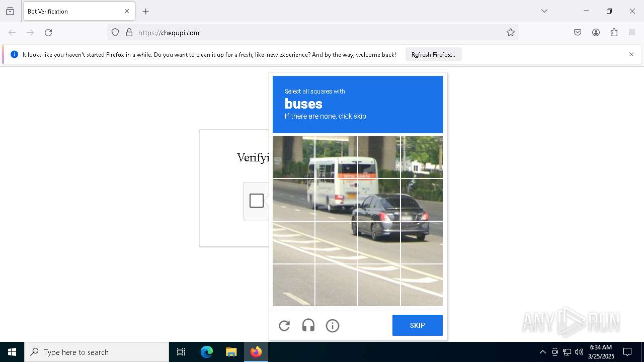Select the Bot Verification tab

[79, 11]
